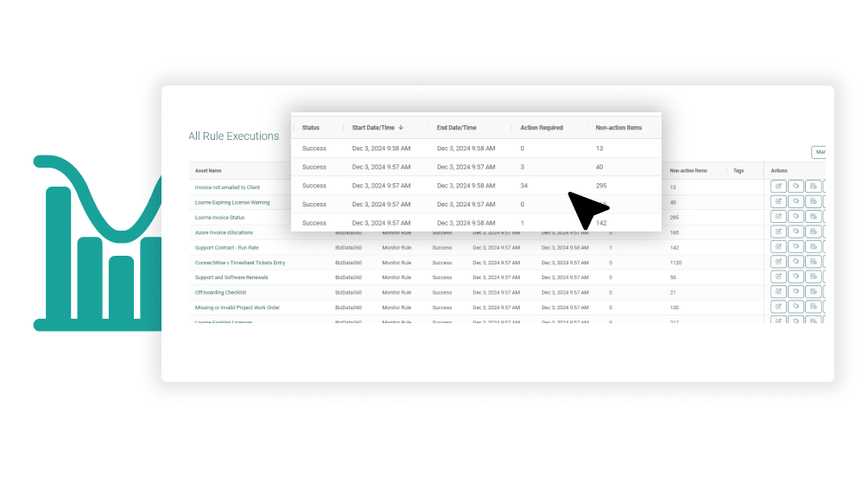Open report icon for Loome Invoice Status row
Viewport: 868px width, 483px height.
coord(814,217)
